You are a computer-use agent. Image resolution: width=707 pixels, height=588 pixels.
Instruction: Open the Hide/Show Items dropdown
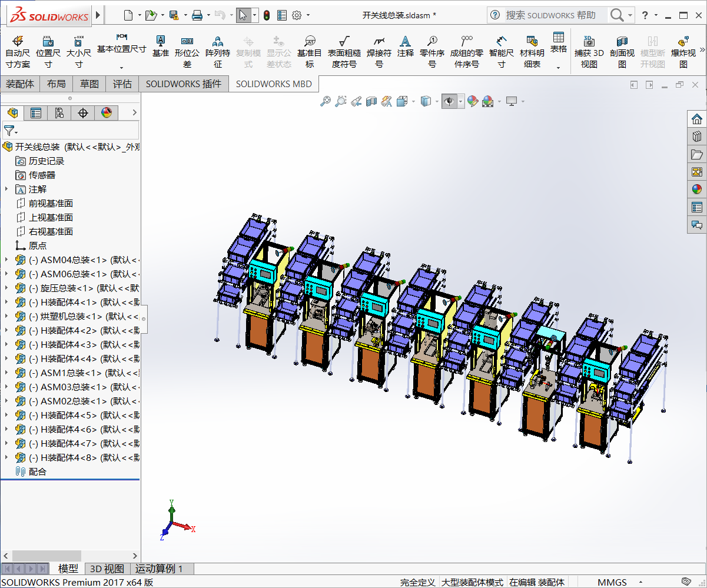tap(460, 101)
